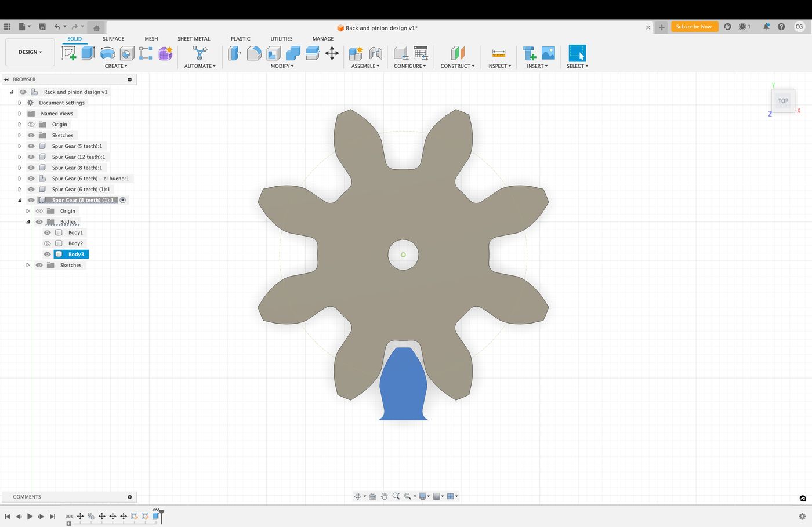Expand Spur Gear (6 teeth) – el bueno:1

coord(20,179)
